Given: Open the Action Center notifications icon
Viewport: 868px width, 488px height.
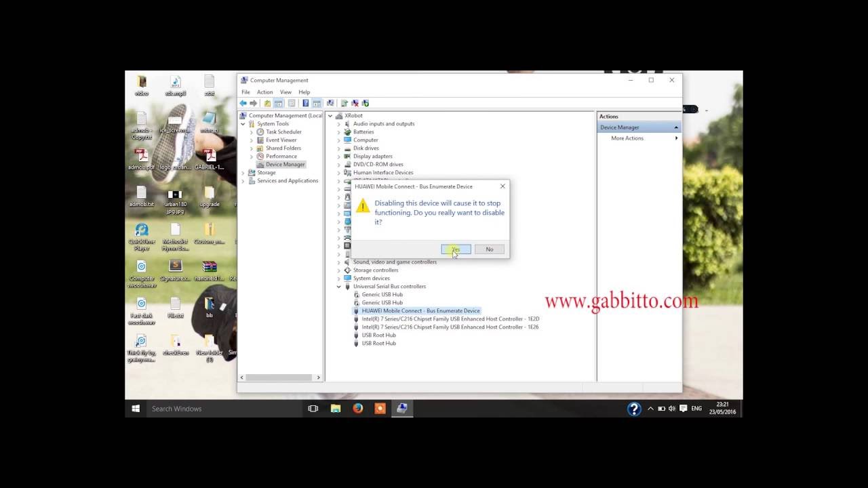Looking at the screenshot, I should pyautogui.click(x=683, y=409).
